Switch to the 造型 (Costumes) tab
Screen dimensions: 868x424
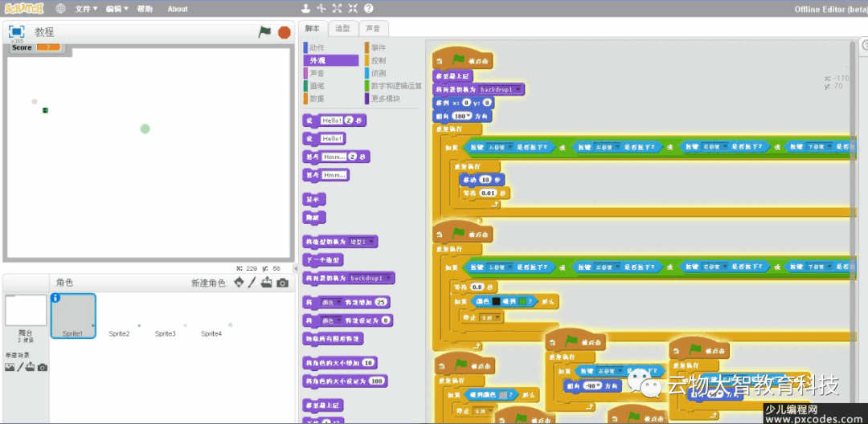point(342,28)
